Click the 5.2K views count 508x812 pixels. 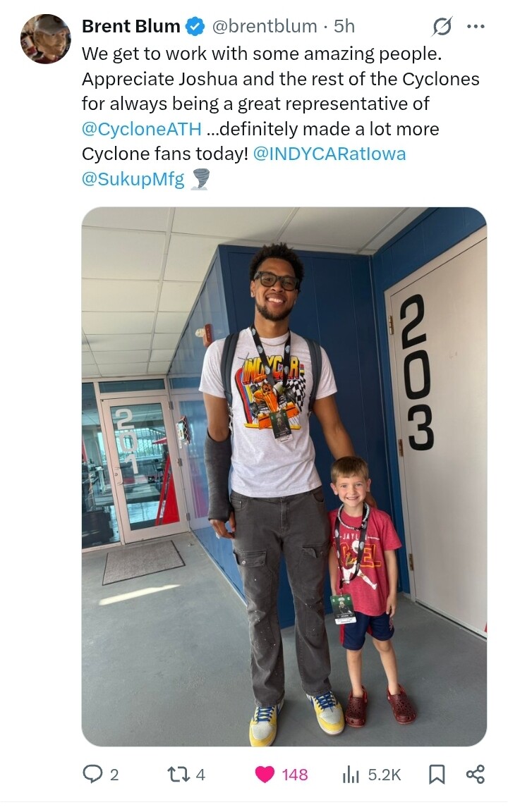click(384, 775)
